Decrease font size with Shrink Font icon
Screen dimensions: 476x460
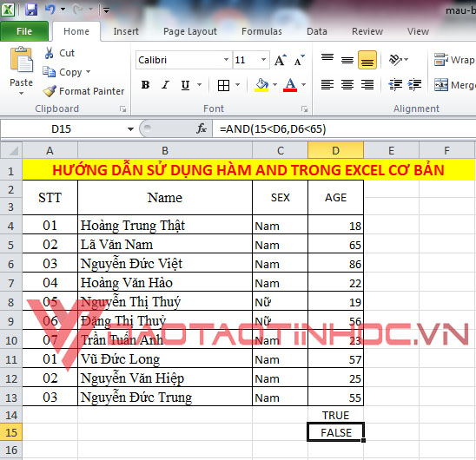[300, 60]
